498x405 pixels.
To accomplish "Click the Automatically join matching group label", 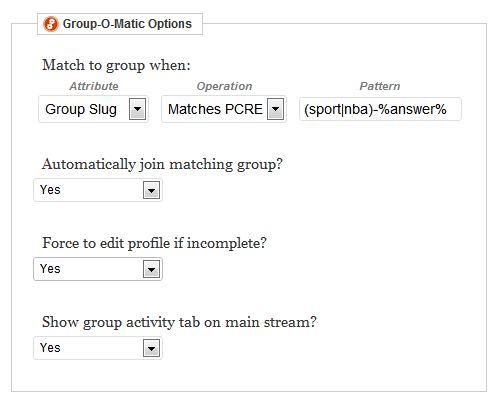I will click(162, 164).
